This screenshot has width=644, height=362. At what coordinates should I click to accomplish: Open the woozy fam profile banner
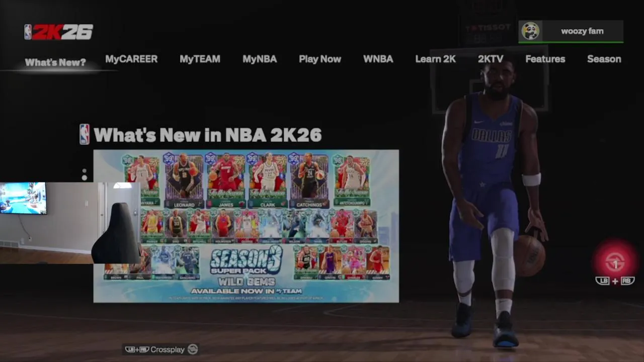click(571, 32)
